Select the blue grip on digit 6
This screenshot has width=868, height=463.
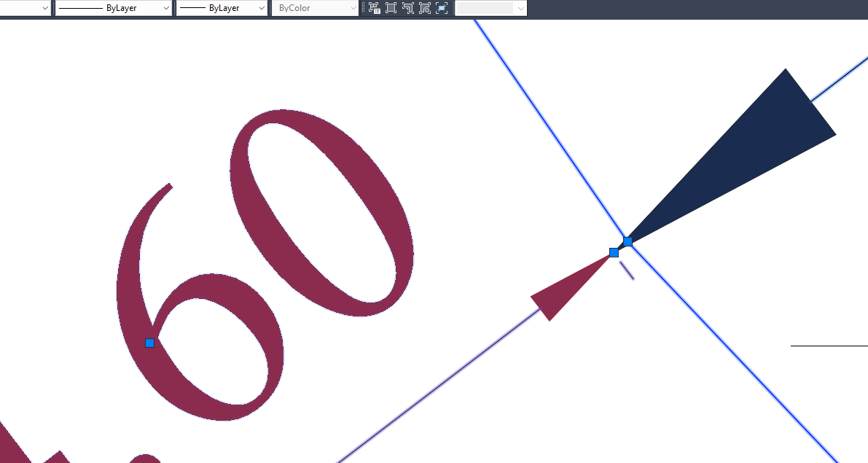[149, 343]
